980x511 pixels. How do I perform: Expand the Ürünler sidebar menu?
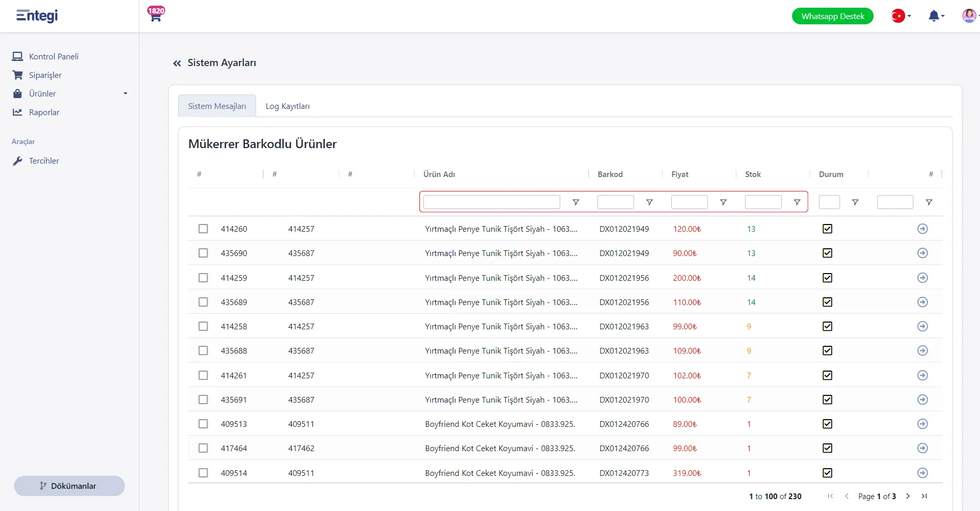(x=70, y=93)
